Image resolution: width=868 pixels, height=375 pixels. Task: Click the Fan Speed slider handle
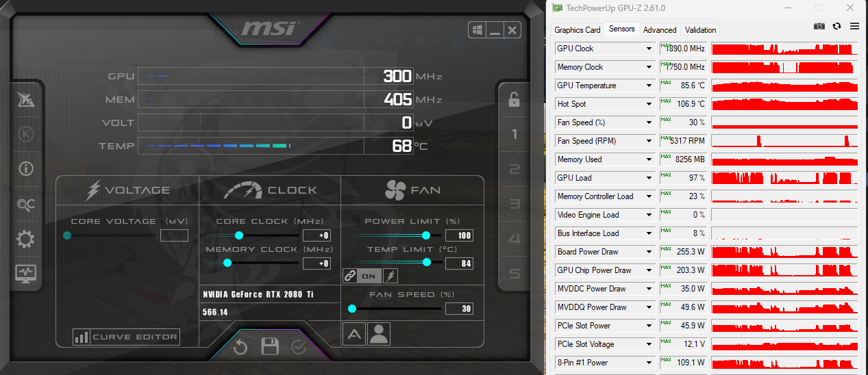[352, 309]
